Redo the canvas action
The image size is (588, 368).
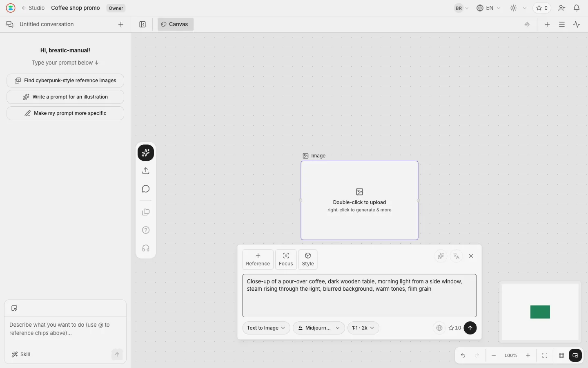click(477, 355)
